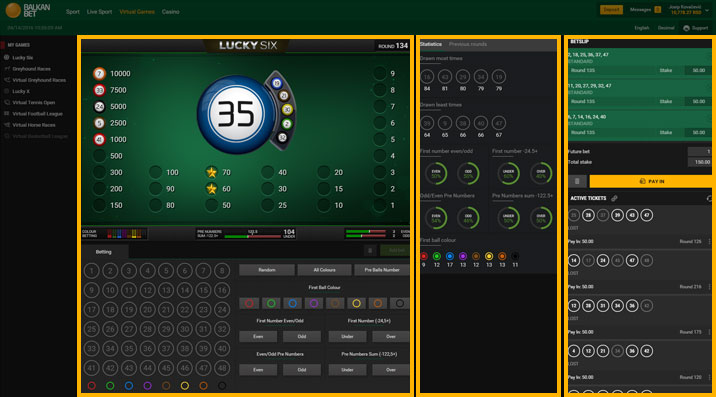The image size is (716, 397).
Task: Open Support via headset icon
Action: pyautogui.click(x=686, y=28)
